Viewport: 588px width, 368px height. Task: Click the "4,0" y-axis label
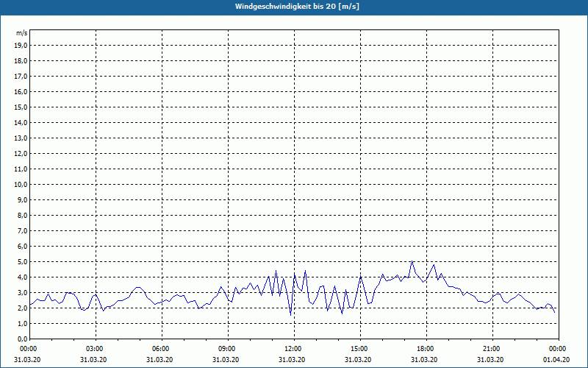23,277
